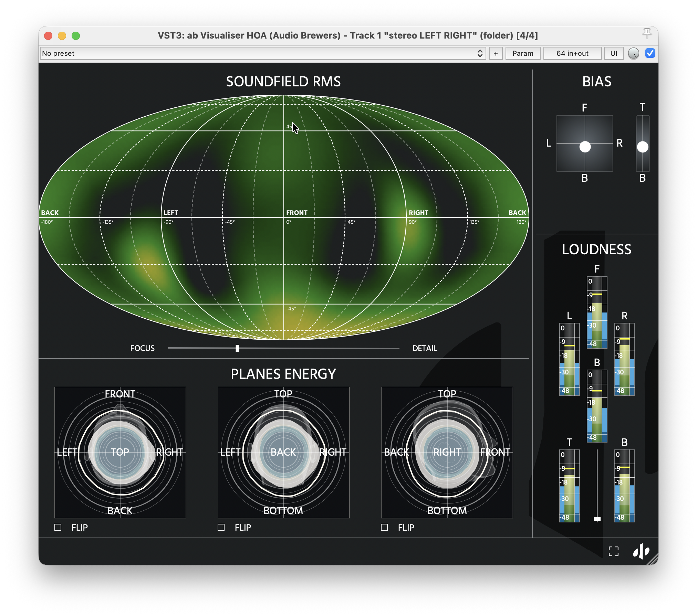
Task: Click the yellow minimize window button
Action: click(62, 35)
